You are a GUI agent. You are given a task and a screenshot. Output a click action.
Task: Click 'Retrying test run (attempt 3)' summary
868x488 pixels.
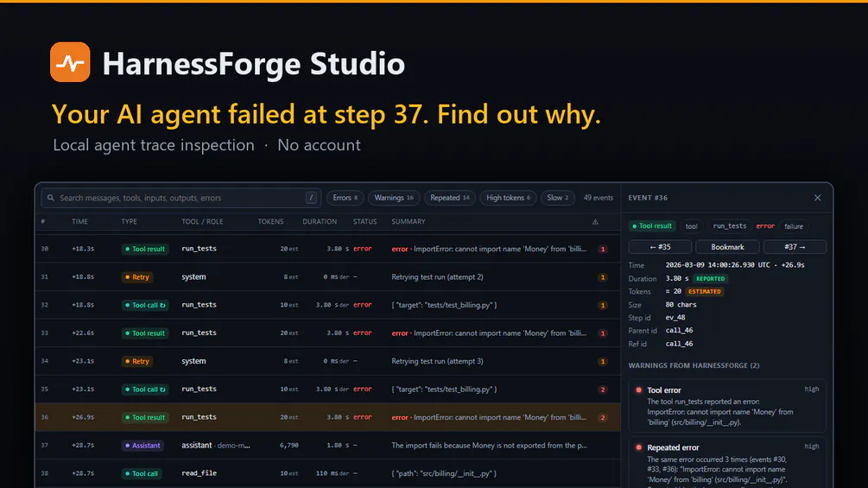(x=437, y=361)
